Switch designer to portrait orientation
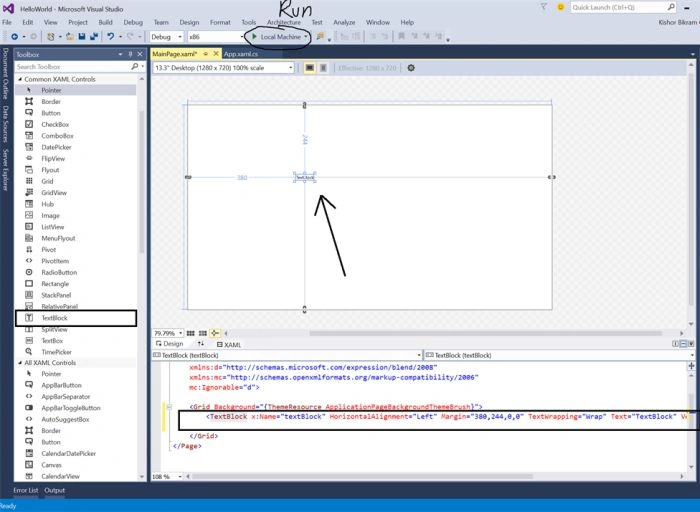Viewport: 700px width, 512px height. point(323,68)
